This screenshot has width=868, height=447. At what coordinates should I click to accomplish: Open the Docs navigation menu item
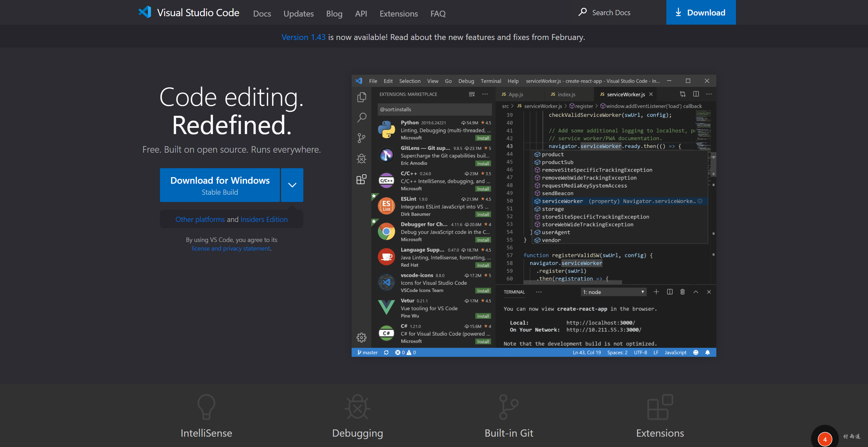pos(262,14)
